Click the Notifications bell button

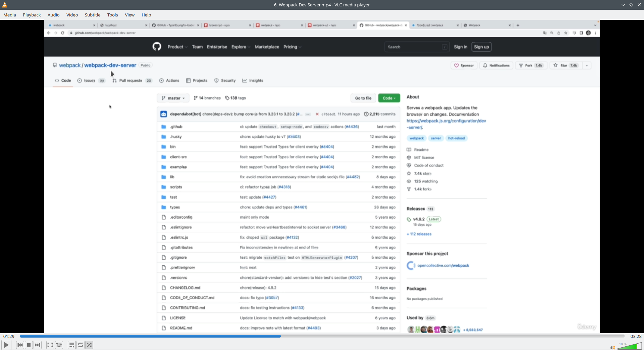click(496, 65)
